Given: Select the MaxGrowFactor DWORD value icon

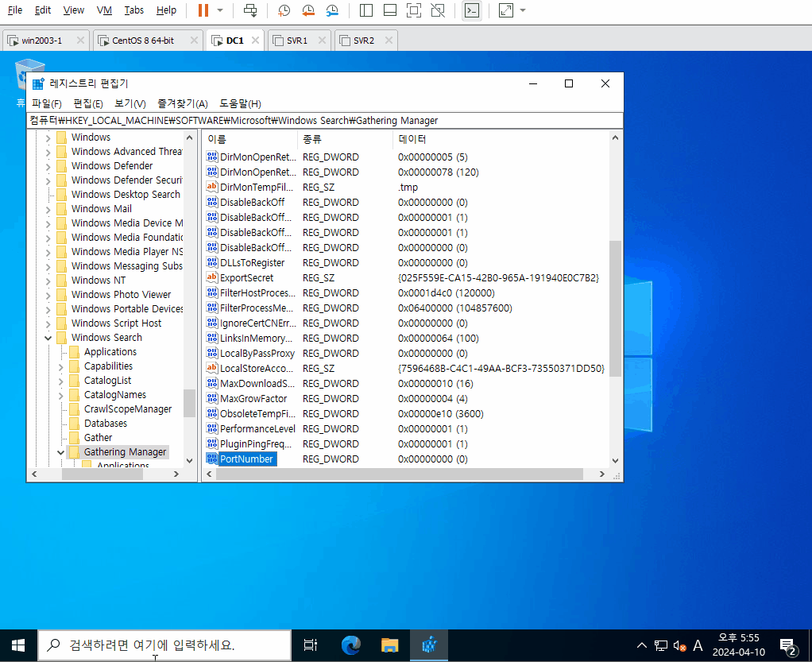Looking at the screenshot, I should click(212, 398).
